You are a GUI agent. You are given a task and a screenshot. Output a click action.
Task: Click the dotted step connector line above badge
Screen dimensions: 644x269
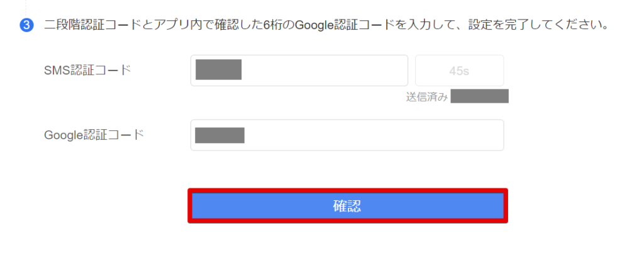coord(26,7)
